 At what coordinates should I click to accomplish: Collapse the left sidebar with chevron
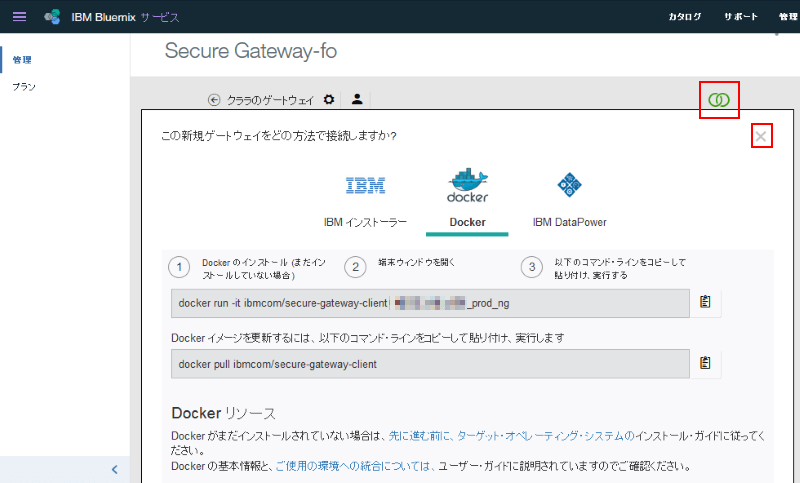point(114,470)
